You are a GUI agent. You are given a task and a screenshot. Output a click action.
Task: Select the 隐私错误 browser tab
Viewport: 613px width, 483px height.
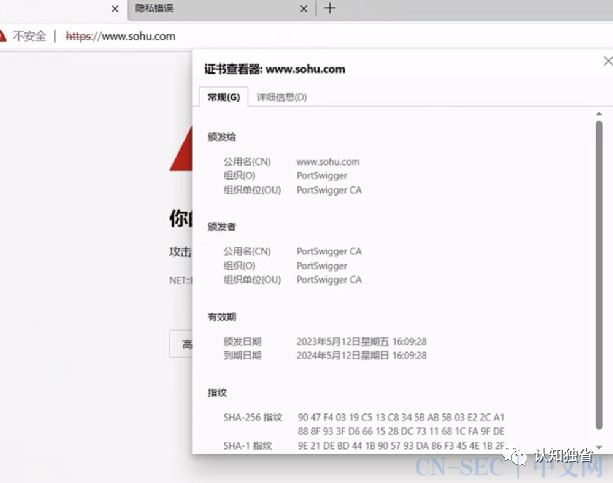click(221, 9)
